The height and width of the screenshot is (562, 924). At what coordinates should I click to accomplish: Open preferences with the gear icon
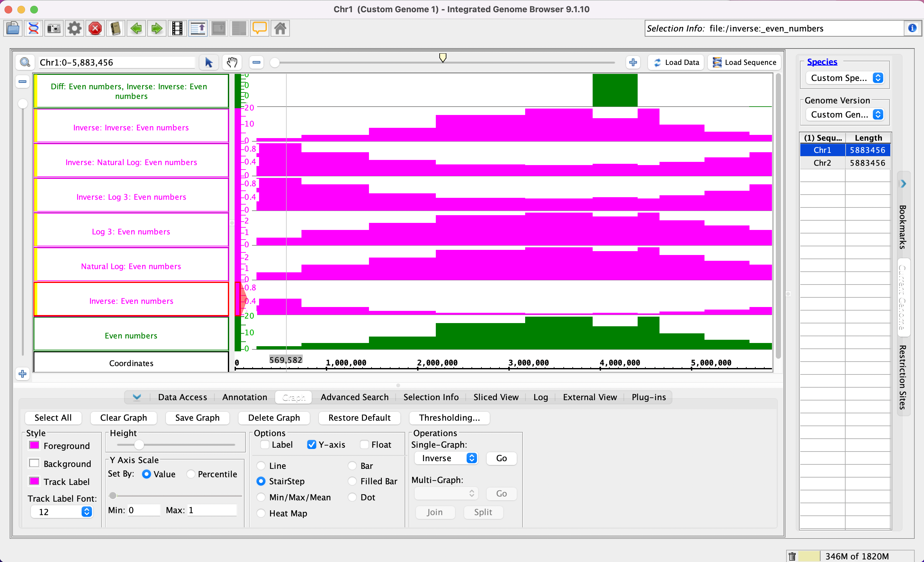[75, 29]
